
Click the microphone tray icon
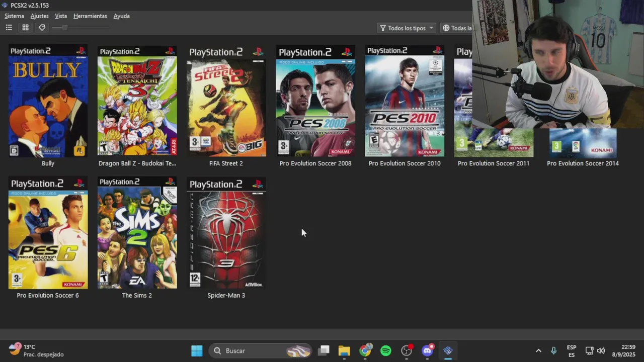point(553,350)
